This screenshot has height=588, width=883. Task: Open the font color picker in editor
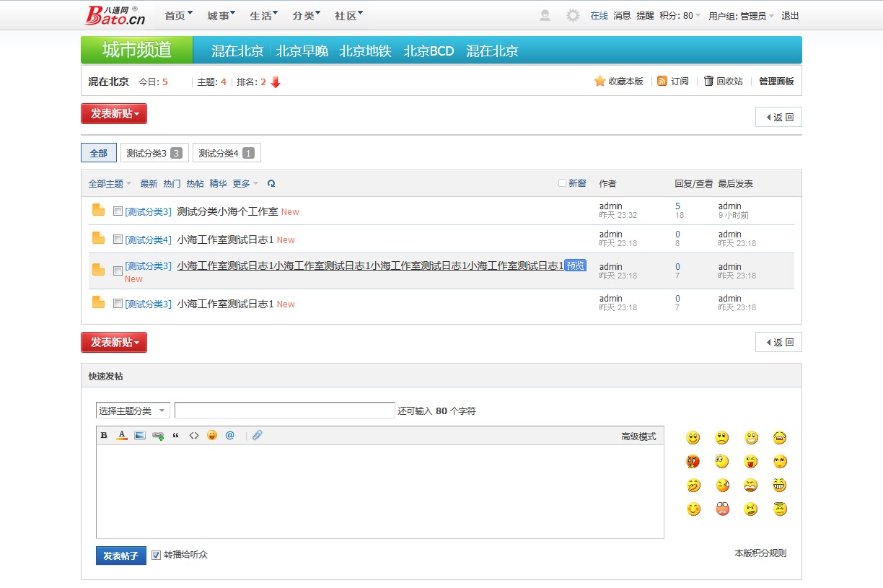pyautogui.click(x=122, y=435)
